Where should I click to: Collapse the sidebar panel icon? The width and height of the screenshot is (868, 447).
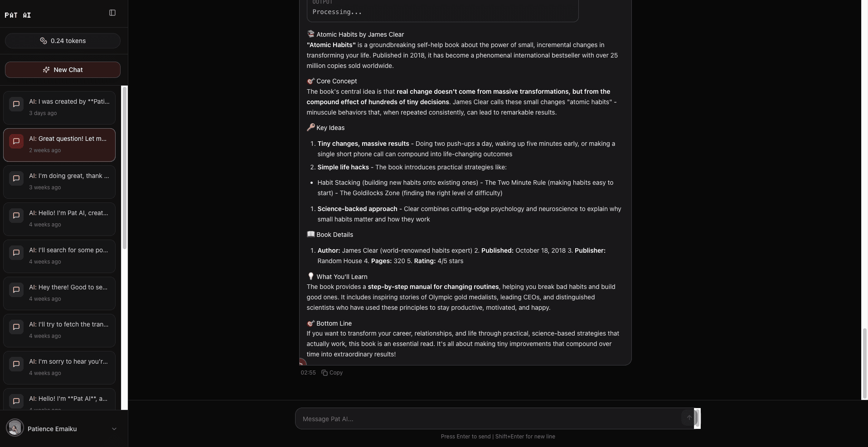[112, 13]
